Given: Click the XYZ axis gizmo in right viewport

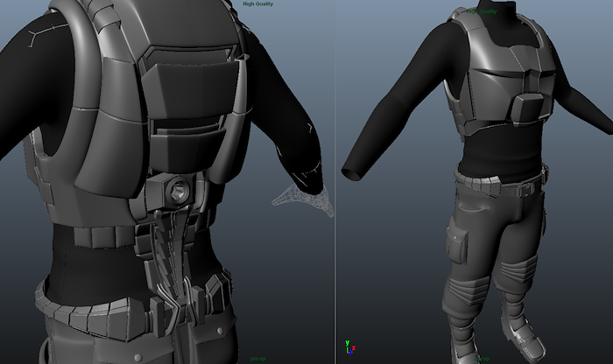Looking at the screenshot, I should click(347, 350).
